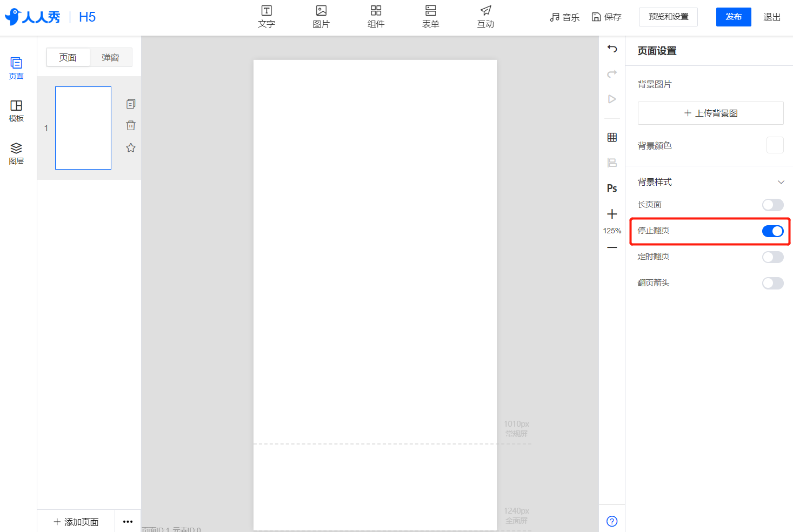
Task: Click the alignment tool icon
Action: 612,163
